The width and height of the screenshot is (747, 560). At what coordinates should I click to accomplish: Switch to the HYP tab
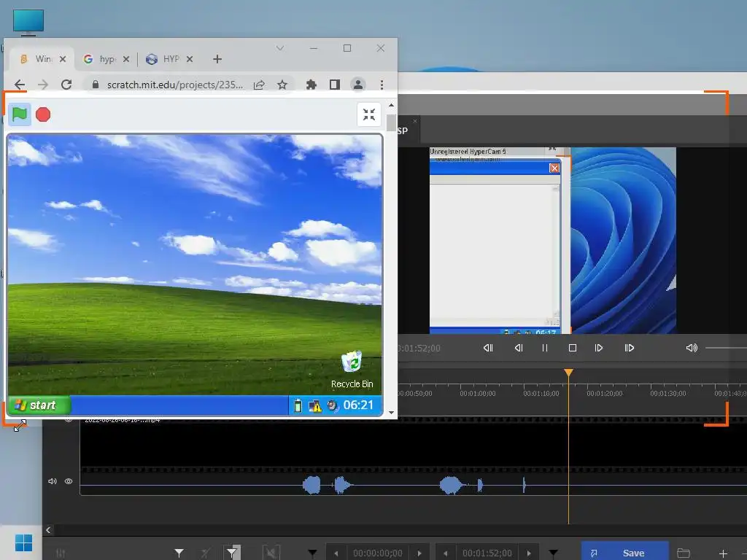[169, 59]
